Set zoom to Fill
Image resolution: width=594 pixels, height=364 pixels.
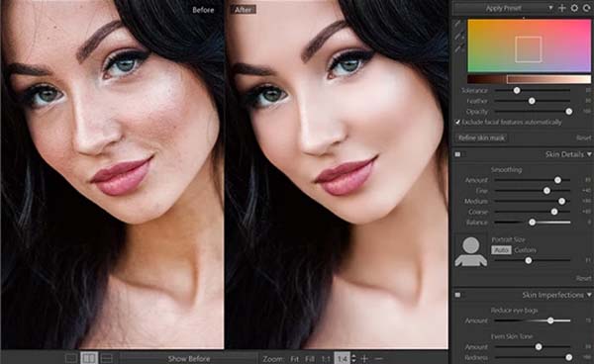click(x=310, y=359)
